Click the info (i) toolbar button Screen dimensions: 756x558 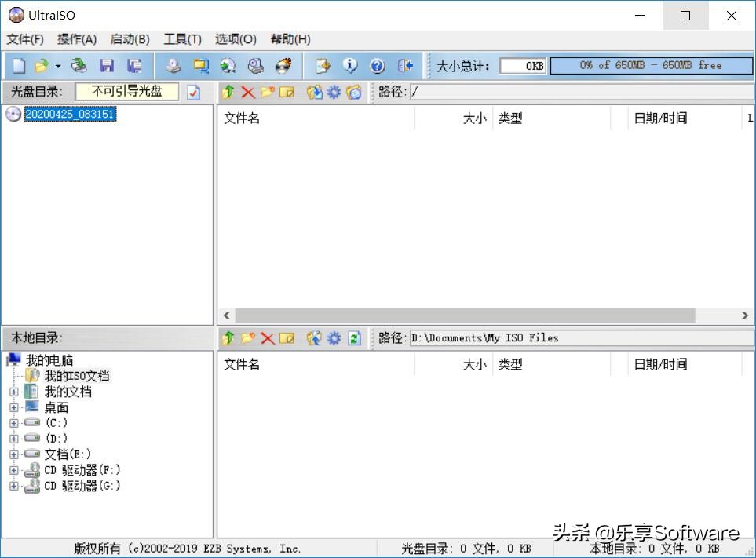(351, 65)
